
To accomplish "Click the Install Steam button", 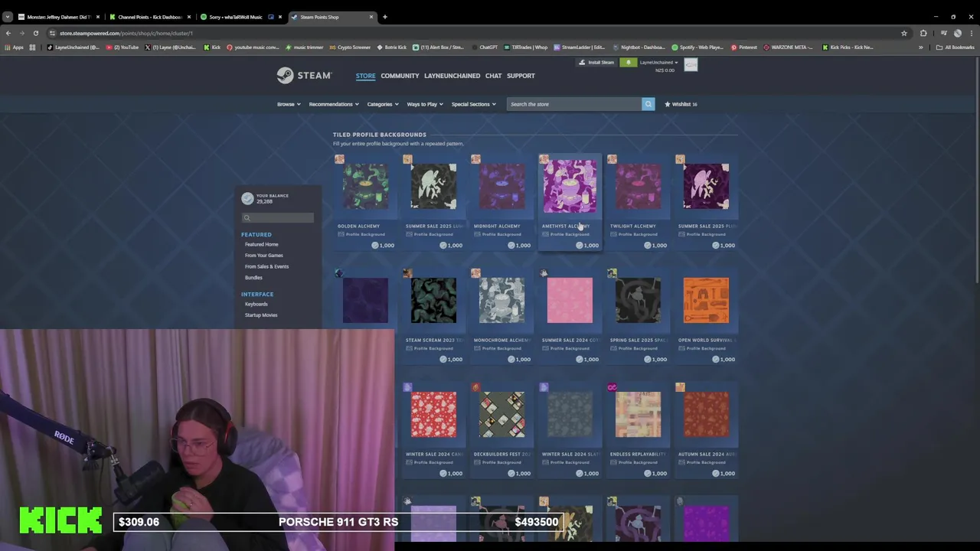I will 596,63.
